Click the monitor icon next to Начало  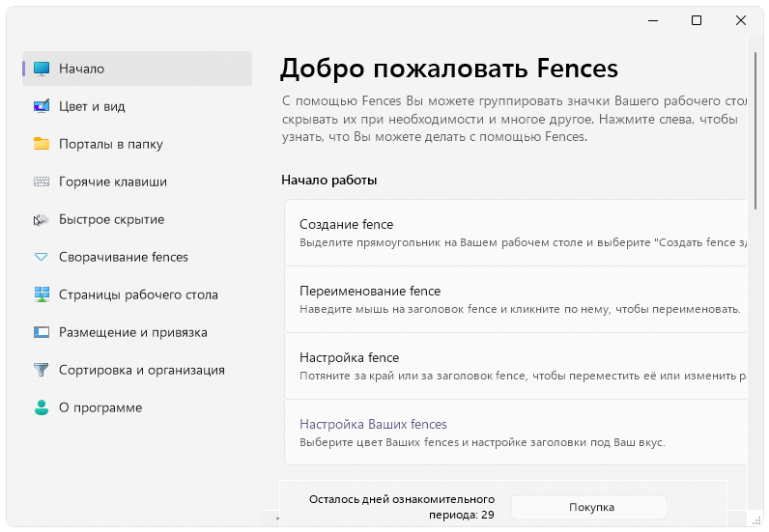click(x=42, y=69)
